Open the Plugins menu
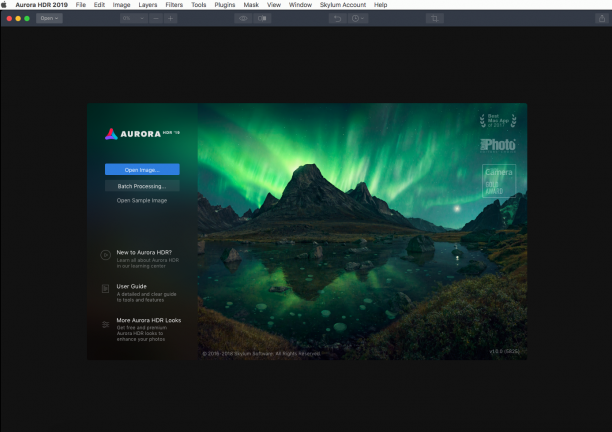The height and width of the screenshot is (432, 612). [x=225, y=5]
